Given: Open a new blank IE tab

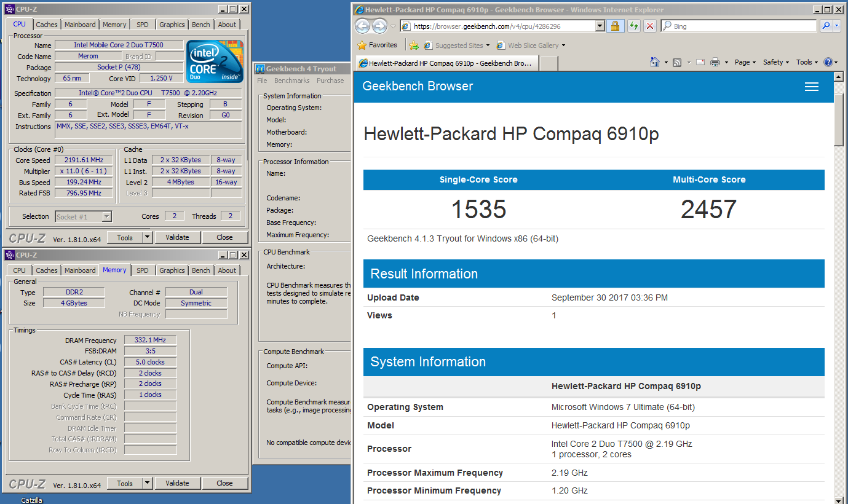Looking at the screenshot, I should (x=549, y=63).
